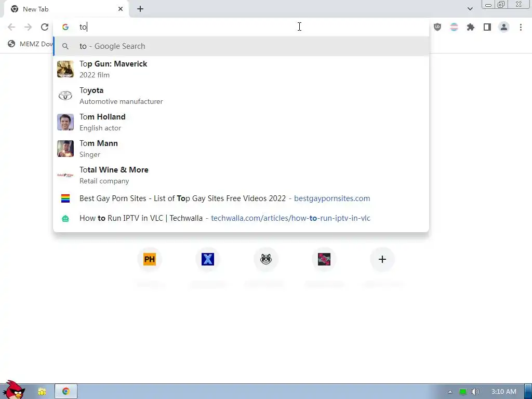Click the search magnifier icon in suggestion

pyautogui.click(x=65, y=46)
